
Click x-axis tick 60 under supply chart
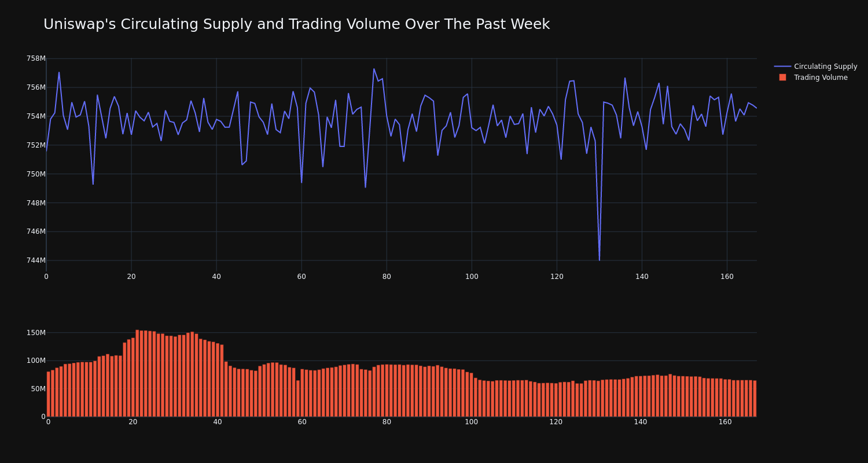tap(301, 277)
